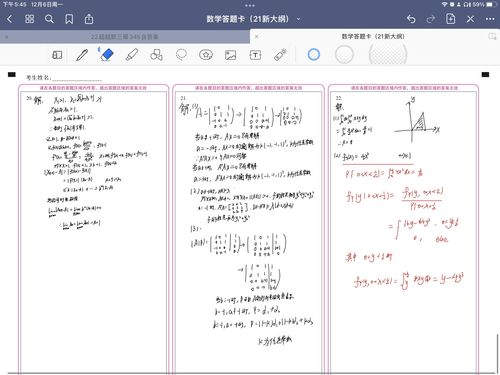Select the Lasso tool
Viewport: 500px width, 375px height.
[x=181, y=55]
